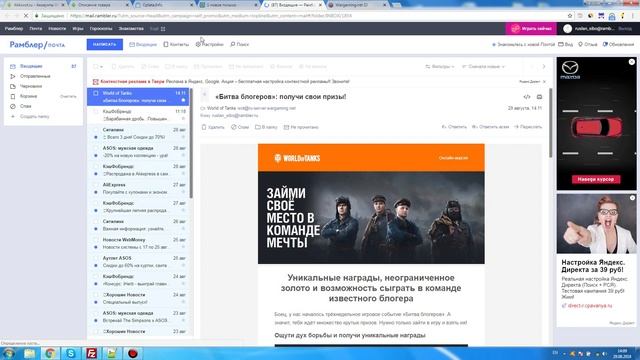Click Выход to log out

point(625,29)
